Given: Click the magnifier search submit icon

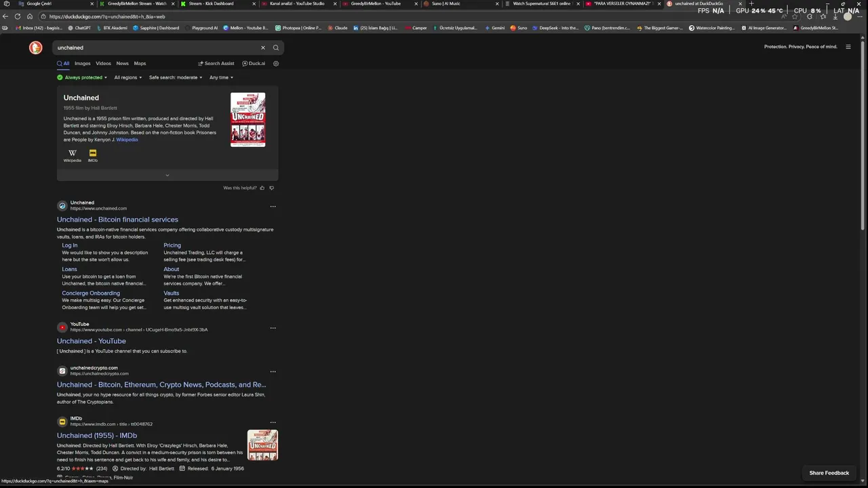Looking at the screenshot, I should click(x=276, y=47).
